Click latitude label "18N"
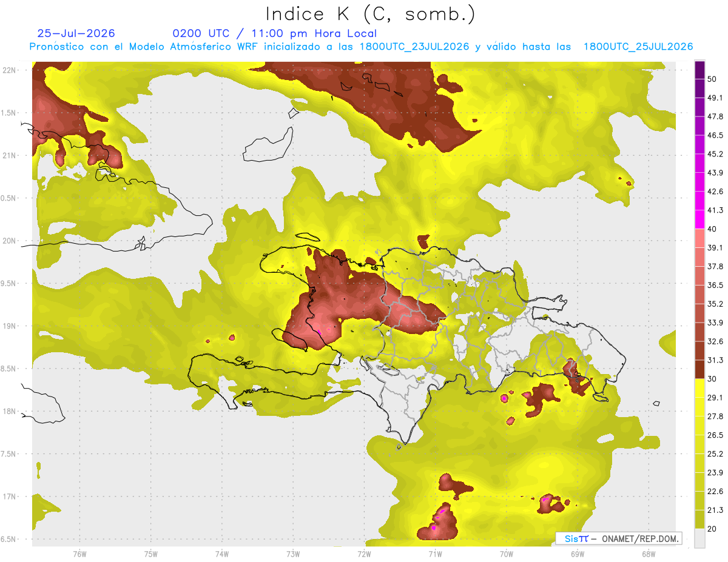 coord(10,411)
